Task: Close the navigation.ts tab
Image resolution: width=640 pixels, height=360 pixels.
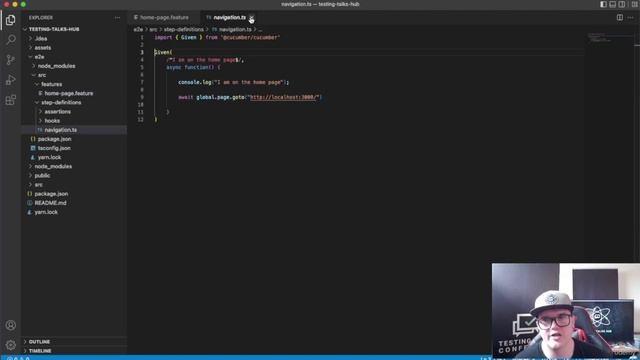Action: pyautogui.click(x=251, y=18)
